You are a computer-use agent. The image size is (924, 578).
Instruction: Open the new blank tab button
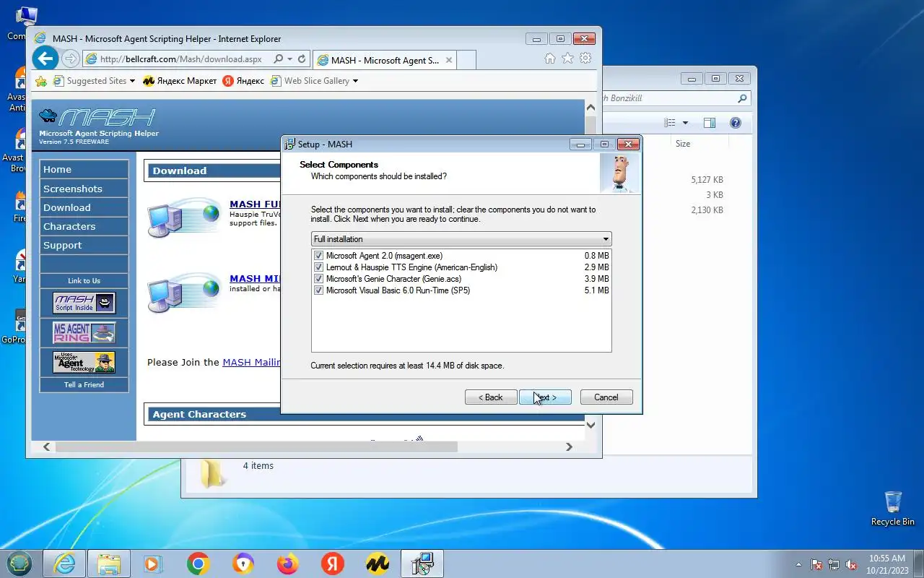pyautogui.click(x=466, y=60)
